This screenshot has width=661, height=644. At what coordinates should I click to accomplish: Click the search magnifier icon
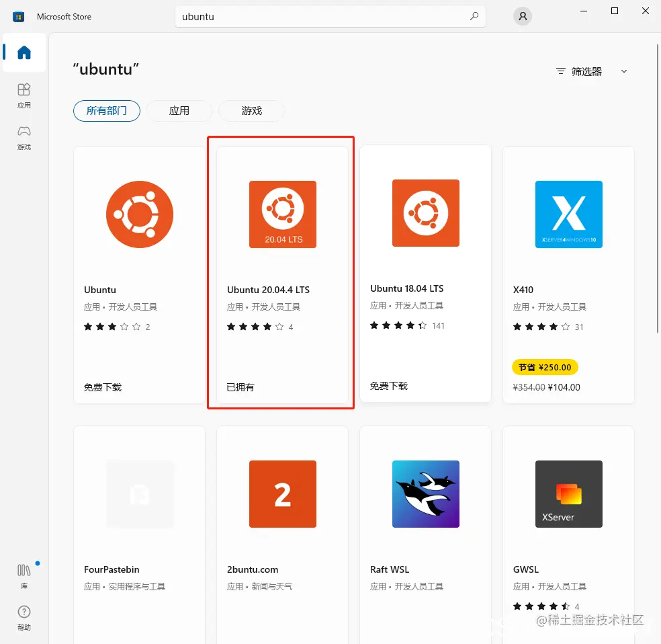tap(474, 16)
